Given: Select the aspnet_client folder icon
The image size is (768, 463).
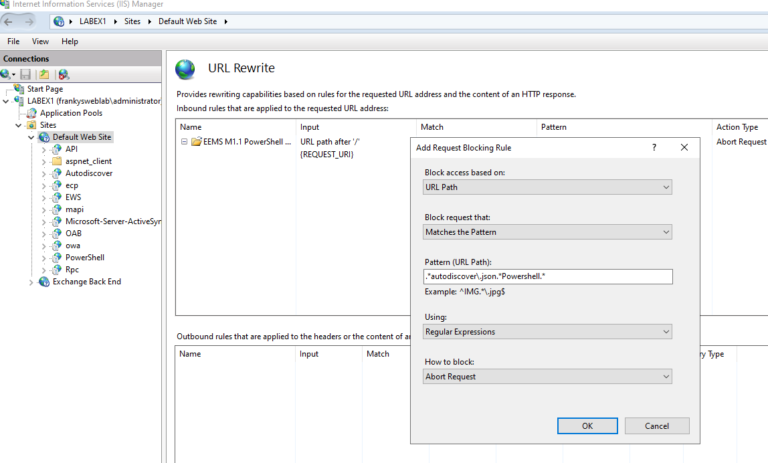Looking at the screenshot, I should pyautogui.click(x=57, y=161).
